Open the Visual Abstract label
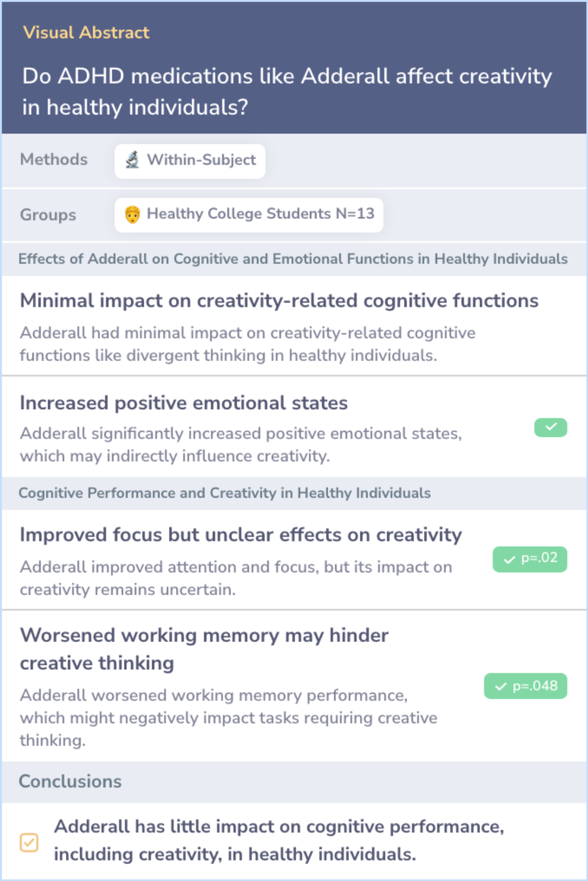This screenshot has height=881, width=588. point(86,33)
